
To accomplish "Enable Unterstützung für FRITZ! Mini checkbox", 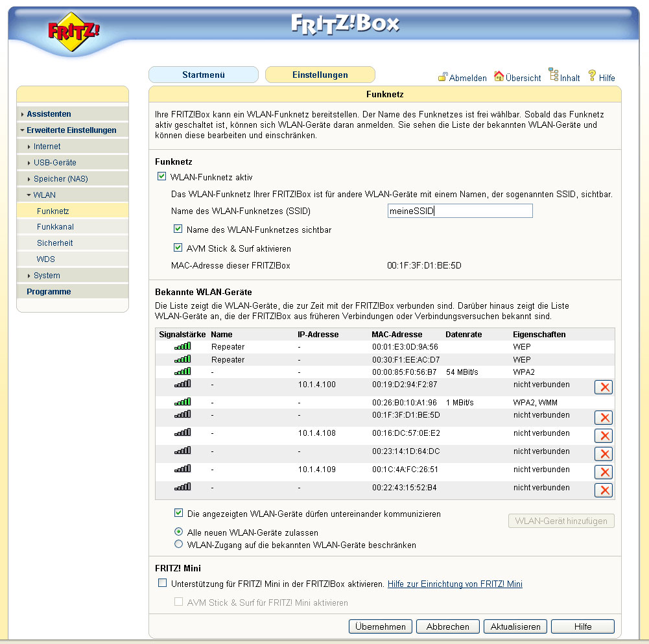I will 162,583.
